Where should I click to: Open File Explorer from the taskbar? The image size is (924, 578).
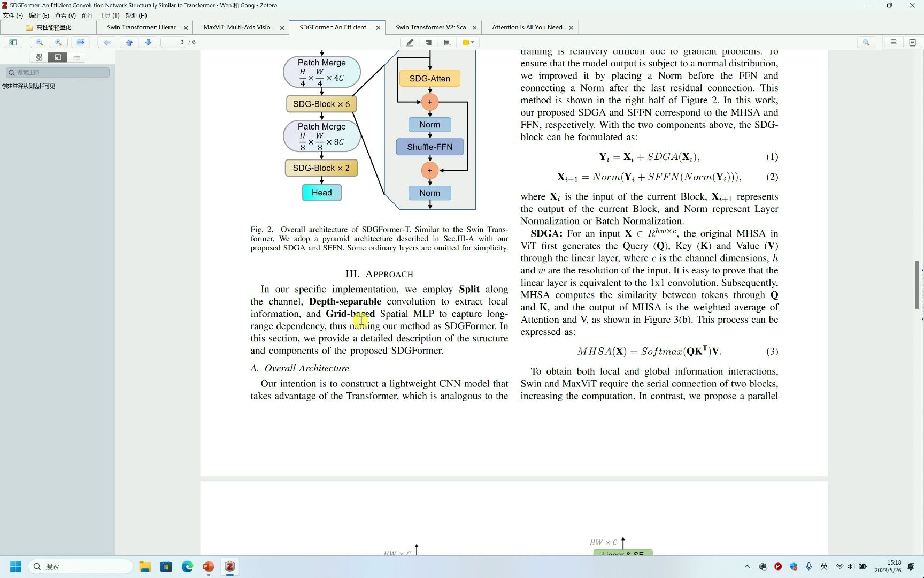(x=145, y=566)
